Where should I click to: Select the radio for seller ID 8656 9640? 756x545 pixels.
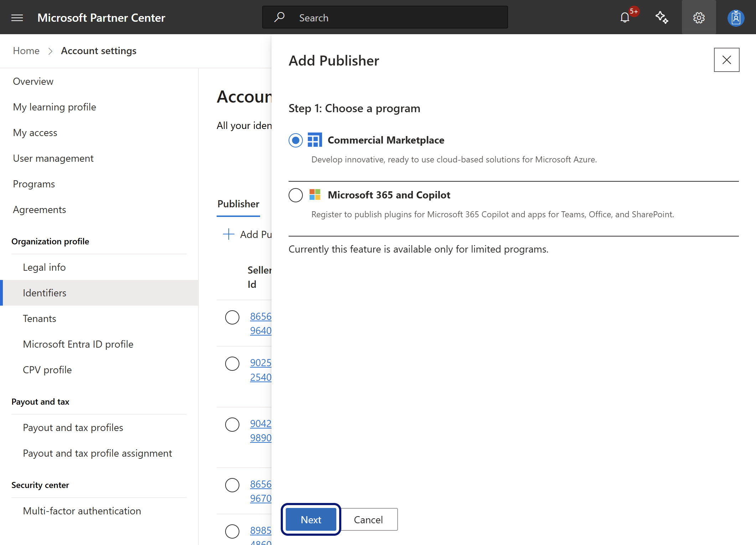[232, 317]
